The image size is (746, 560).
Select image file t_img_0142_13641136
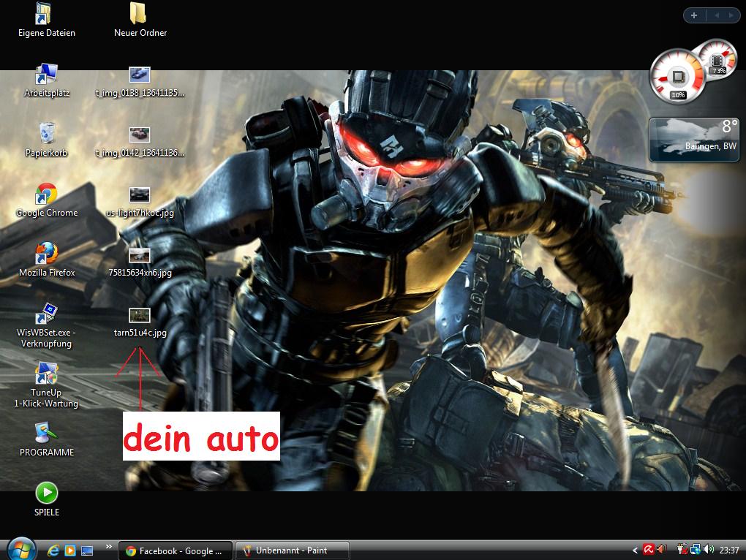(140, 142)
